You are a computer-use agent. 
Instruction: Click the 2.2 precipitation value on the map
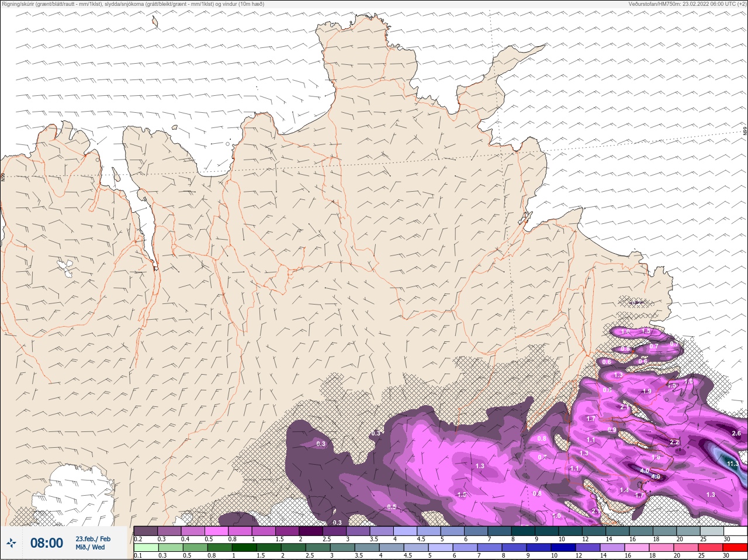pyautogui.click(x=674, y=442)
